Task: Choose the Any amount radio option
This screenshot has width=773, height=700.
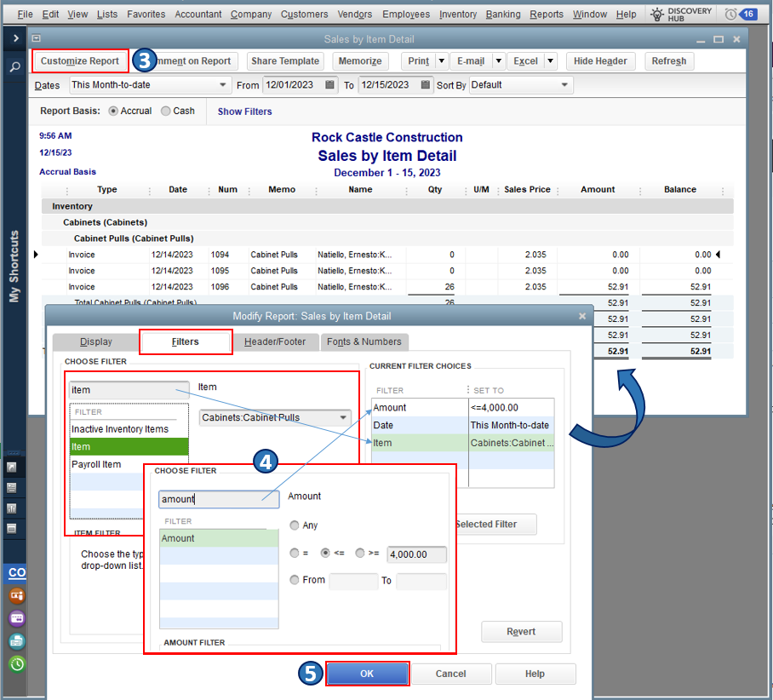Action: point(295,525)
